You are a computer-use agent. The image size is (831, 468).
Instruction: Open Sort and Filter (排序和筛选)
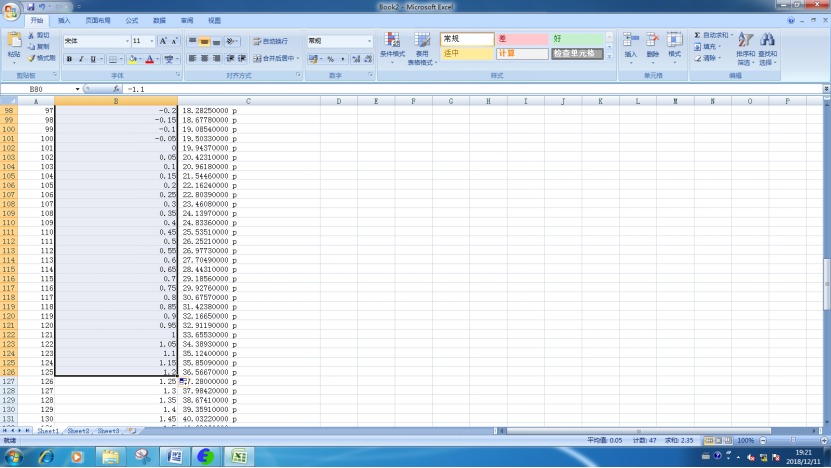click(x=745, y=48)
